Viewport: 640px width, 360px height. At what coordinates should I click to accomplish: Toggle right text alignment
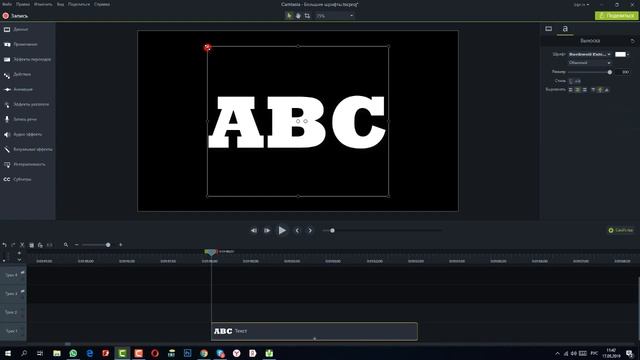pos(584,90)
